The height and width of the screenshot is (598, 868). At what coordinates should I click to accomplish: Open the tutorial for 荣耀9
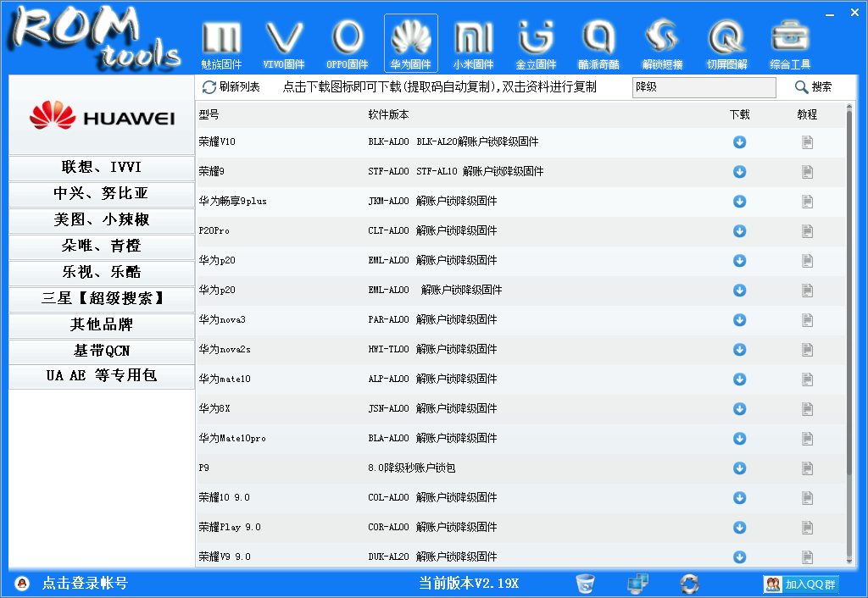808,171
